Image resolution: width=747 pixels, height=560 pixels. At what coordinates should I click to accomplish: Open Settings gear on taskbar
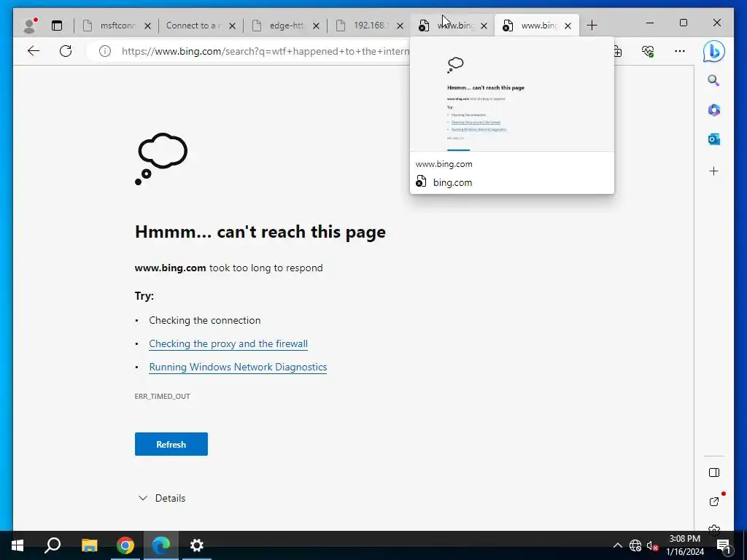point(197,545)
